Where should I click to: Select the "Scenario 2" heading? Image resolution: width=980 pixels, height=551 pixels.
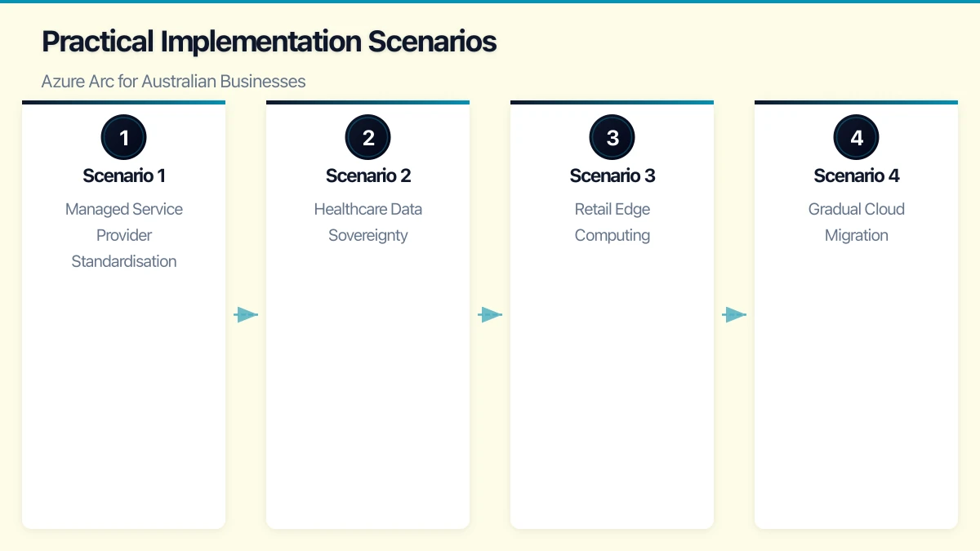(368, 176)
